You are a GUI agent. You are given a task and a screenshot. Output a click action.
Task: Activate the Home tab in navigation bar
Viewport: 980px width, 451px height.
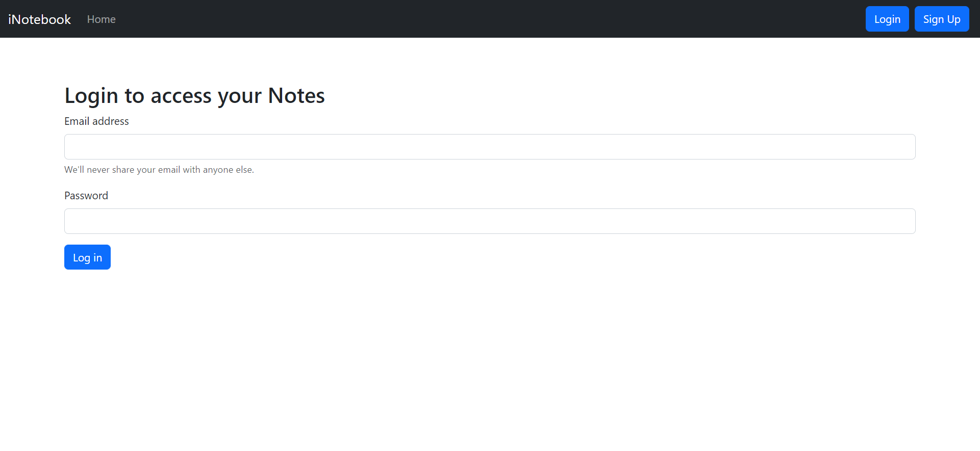click(x=101, y=19)
